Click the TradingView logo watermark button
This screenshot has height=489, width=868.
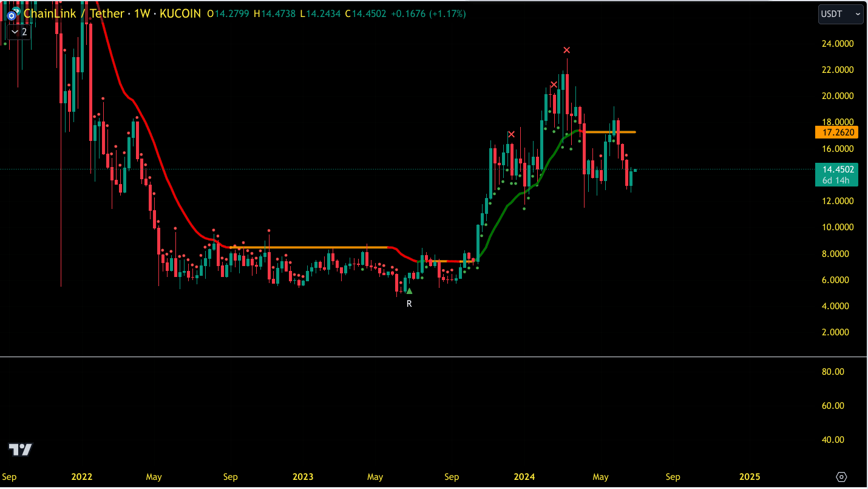(20, 450)
